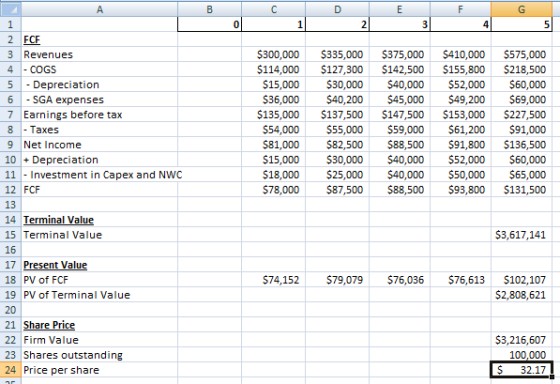Click 'PV of Terminal Value' label cell
The image size is (560, 384).
click(100, 295)
